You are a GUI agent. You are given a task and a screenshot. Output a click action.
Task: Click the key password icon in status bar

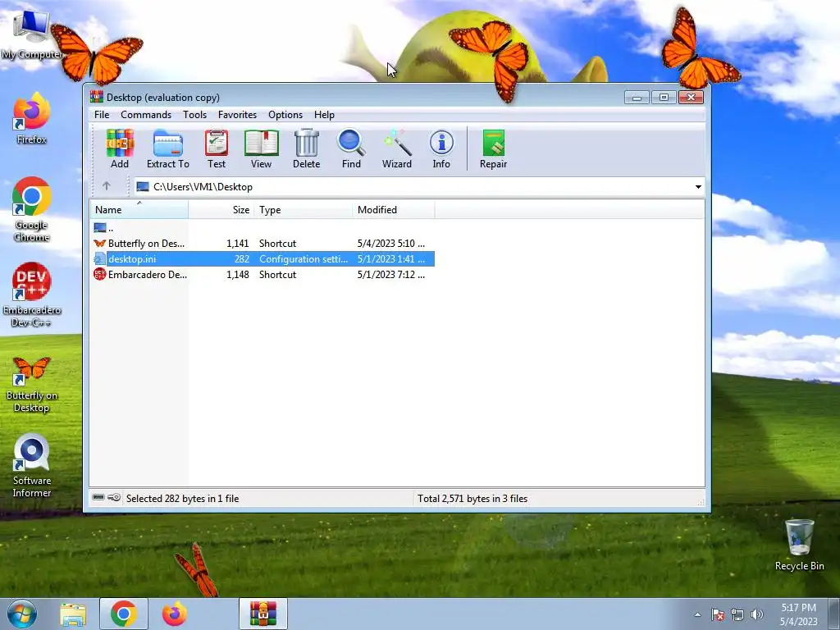(113, 498)
